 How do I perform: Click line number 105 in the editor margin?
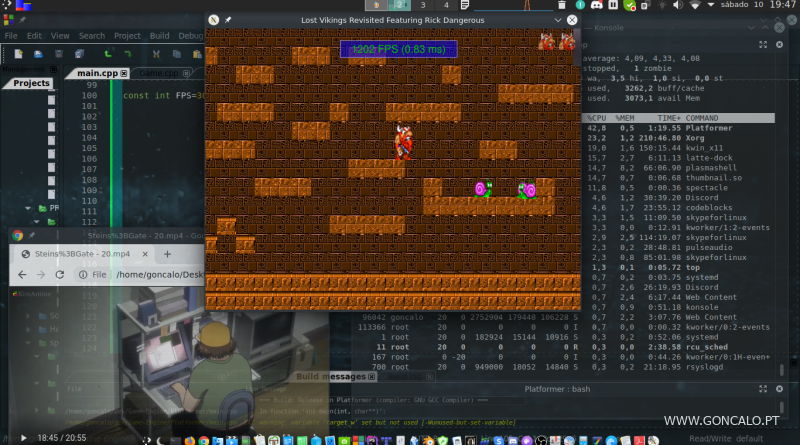point(89,148)
